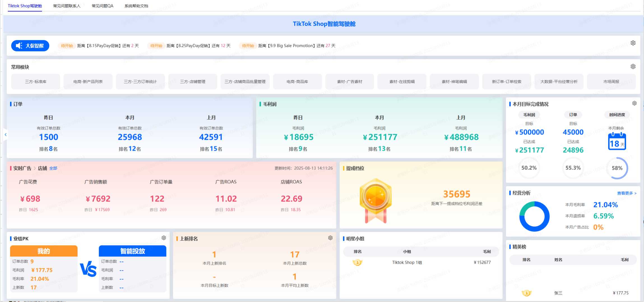The width and height of the screenshot is (644, 302).
Task: Switch to Tiktok Shop驾驶舱 tab
Action: click(x=25, y=6)
